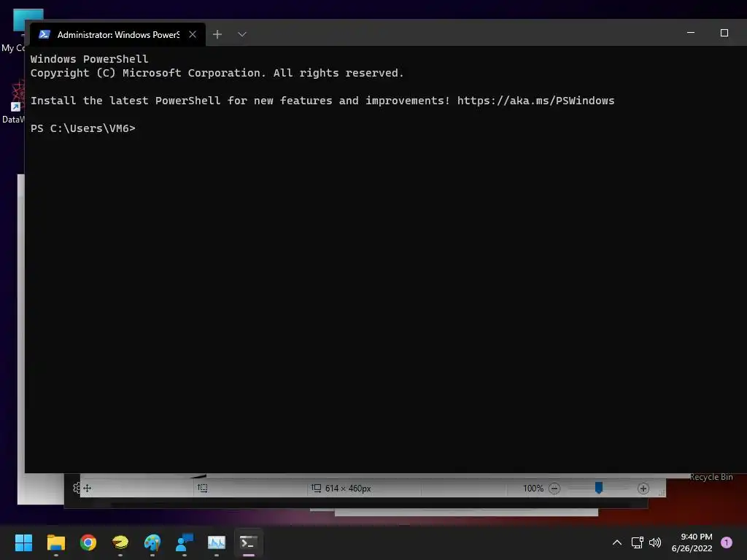This screenshot has height=560, width=747.
Task: Minimize the Windows Terminal window
Action: tap(691, 33)
